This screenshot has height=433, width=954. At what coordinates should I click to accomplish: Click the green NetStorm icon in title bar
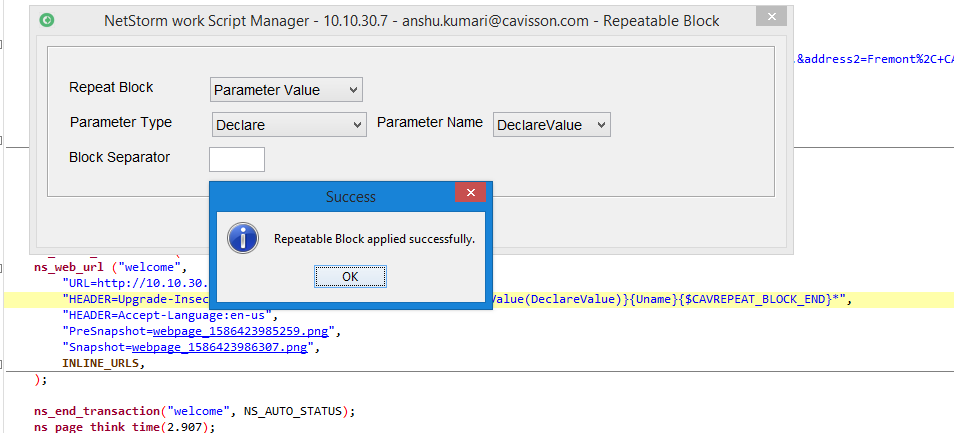(47, 20)
